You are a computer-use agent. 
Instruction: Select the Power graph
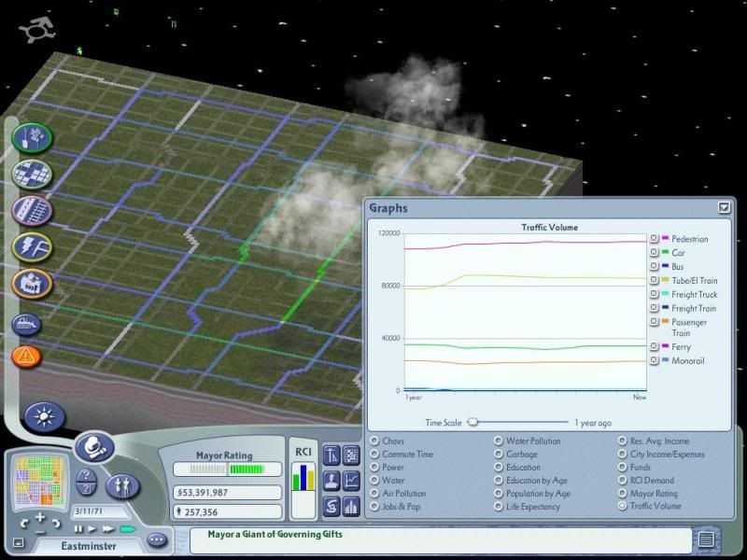point(374,468)
